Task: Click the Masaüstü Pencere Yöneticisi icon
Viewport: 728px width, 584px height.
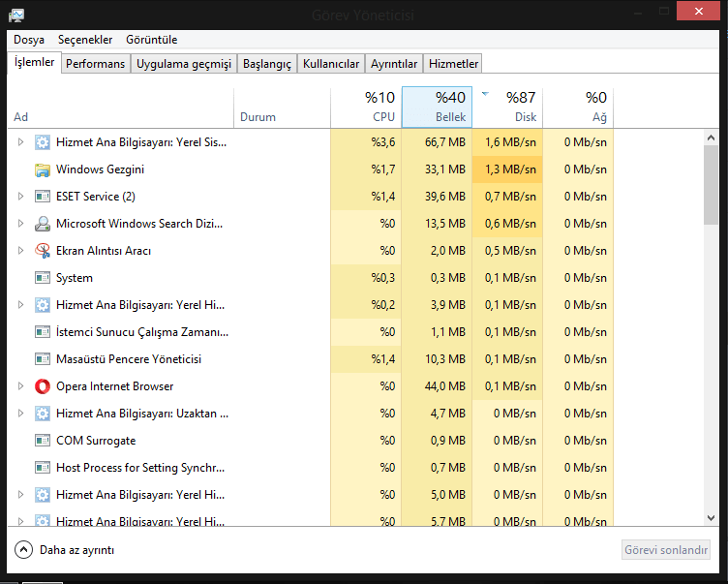Action: [43, 359]
